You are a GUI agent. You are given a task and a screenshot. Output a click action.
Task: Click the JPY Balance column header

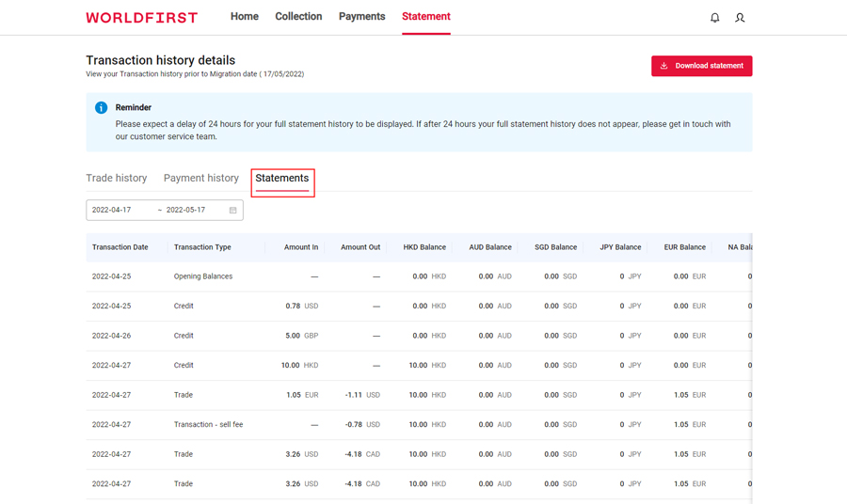620,247
